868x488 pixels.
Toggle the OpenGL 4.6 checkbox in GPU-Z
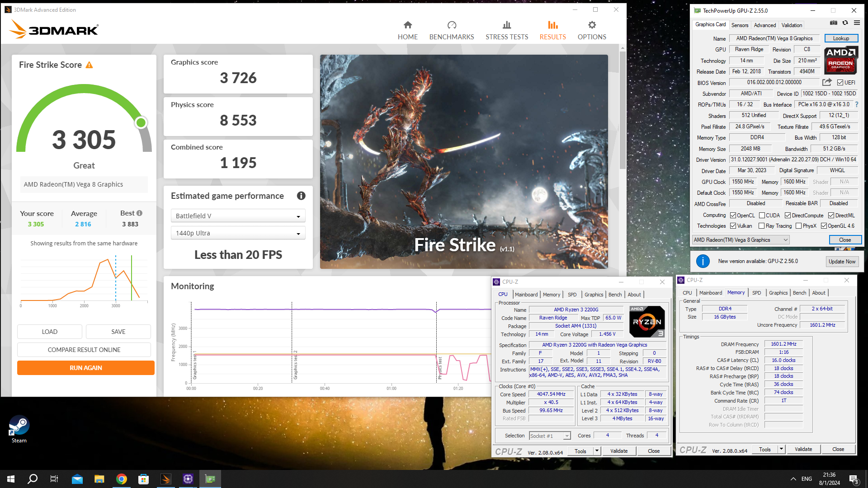point(824,226)
